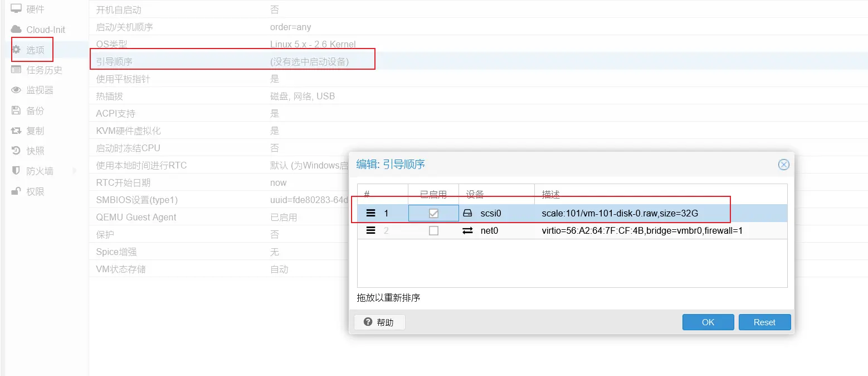Close the 编辑: 引导顺序 dialog

[783, 165]
